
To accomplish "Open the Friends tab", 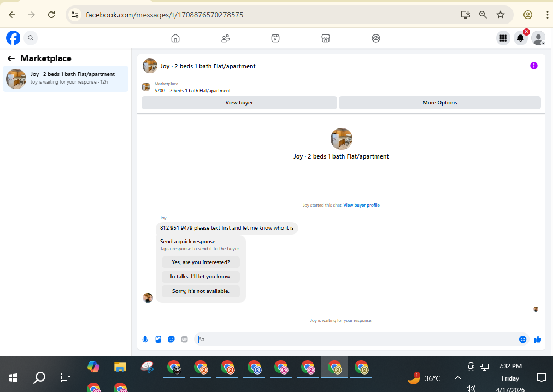I will click(226, 38).
